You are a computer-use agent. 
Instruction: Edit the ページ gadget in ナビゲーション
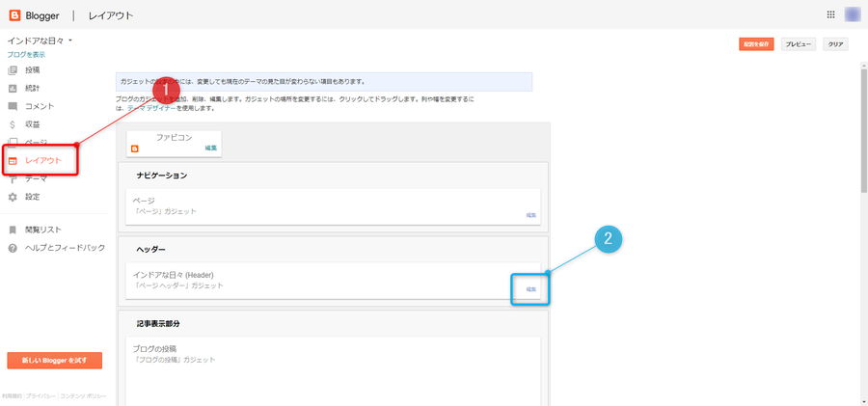point(530,215)
